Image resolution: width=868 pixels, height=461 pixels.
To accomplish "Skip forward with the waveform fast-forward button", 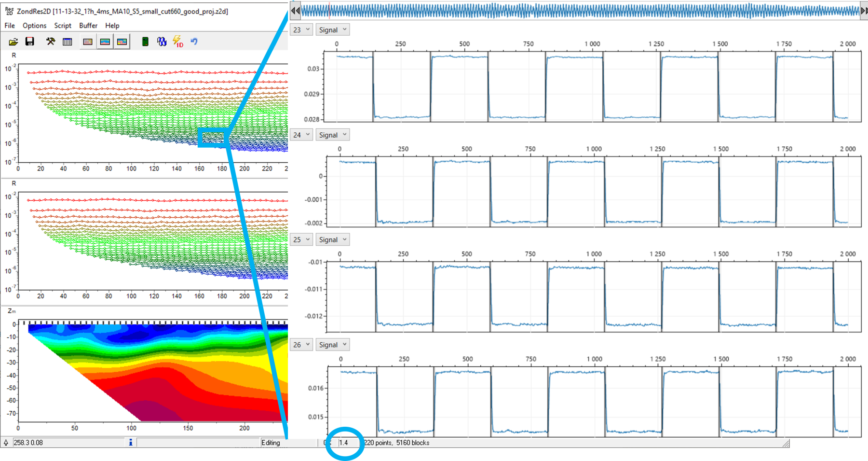I will 864,11.
